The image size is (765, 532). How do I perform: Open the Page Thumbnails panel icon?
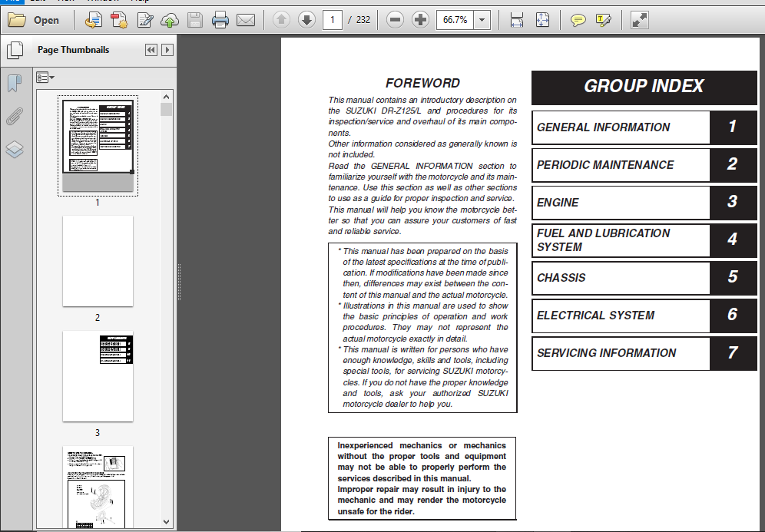pos(15,50)
